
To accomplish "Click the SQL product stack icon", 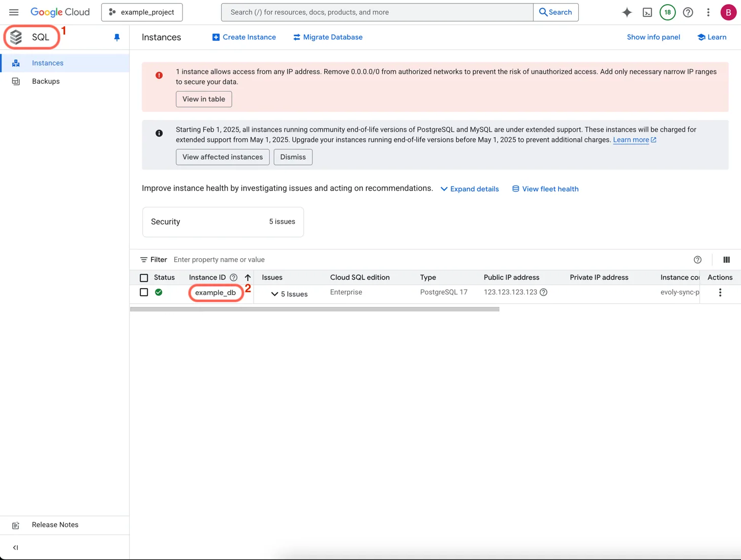I will tap(16, 37).
